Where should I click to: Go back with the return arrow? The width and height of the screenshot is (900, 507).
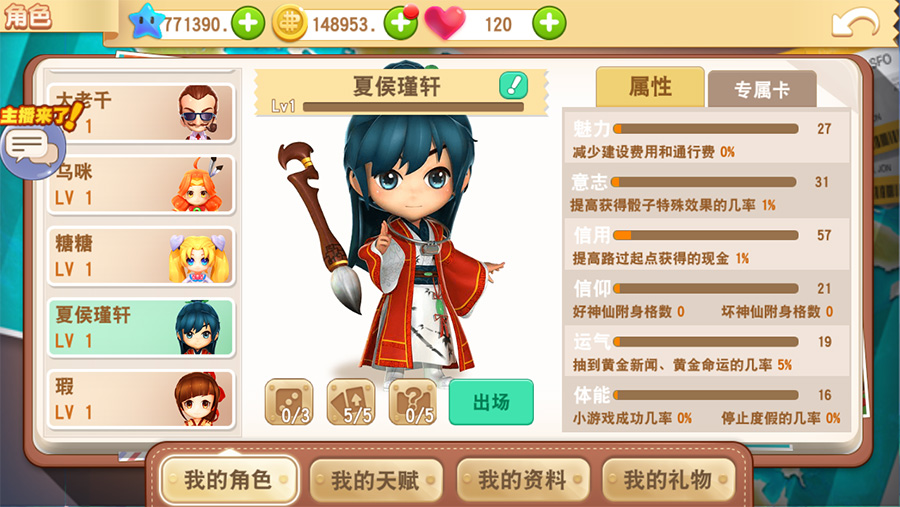click(x=855, y=23)
